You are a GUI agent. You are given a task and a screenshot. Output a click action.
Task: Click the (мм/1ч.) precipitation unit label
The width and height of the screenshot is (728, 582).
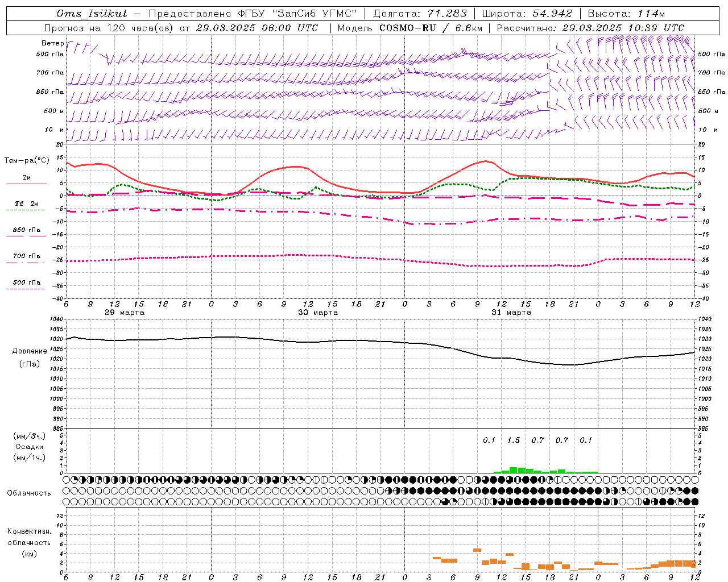pyautogui.click(x=30, y=458)
